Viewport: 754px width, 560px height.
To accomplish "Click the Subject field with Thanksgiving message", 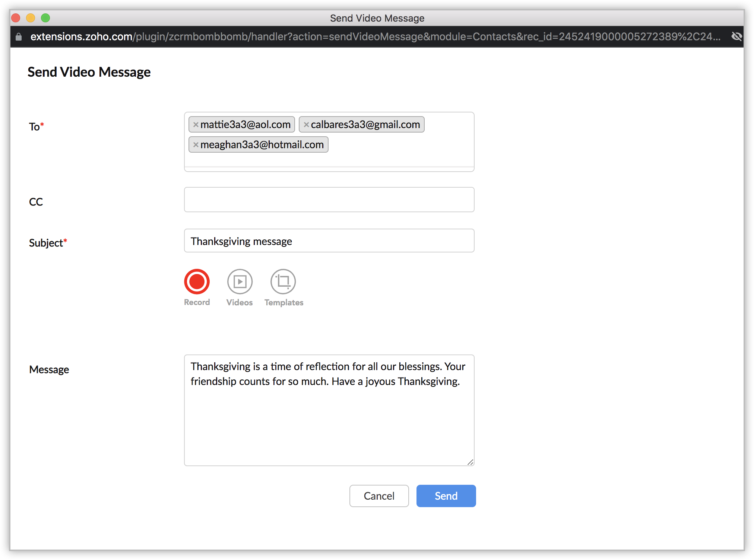I will pos(329,241).
